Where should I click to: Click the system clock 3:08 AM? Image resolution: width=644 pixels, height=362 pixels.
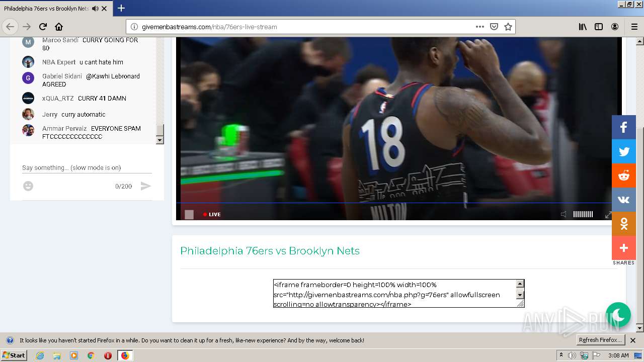click(618, 355)
